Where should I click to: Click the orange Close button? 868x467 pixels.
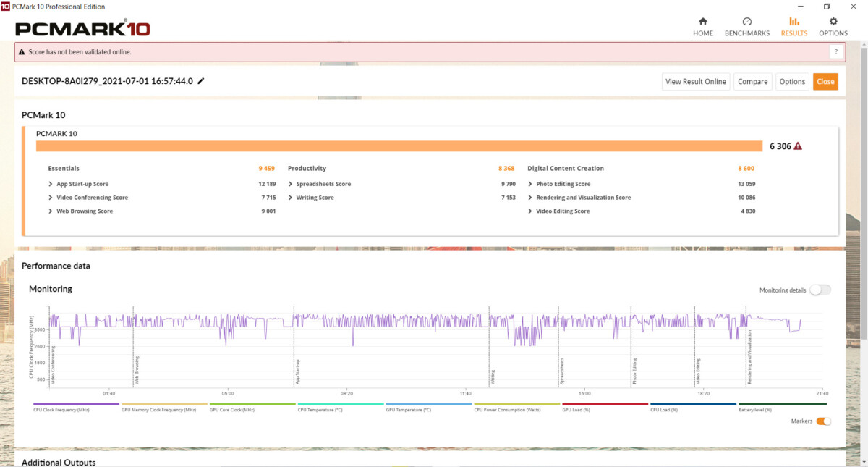tap(825, 82)
